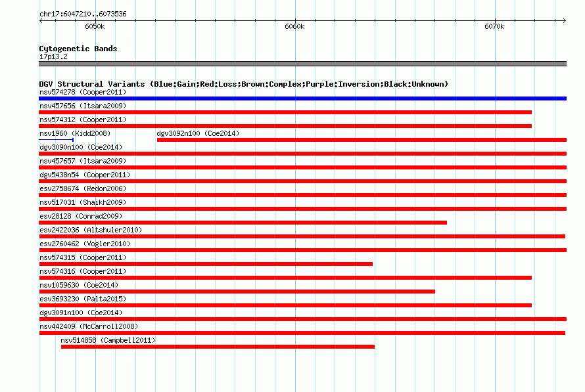This screenshot has width=585, height=392.
Task: Click the nsv517031 (Shaikh2009) label
Action: 83,202
